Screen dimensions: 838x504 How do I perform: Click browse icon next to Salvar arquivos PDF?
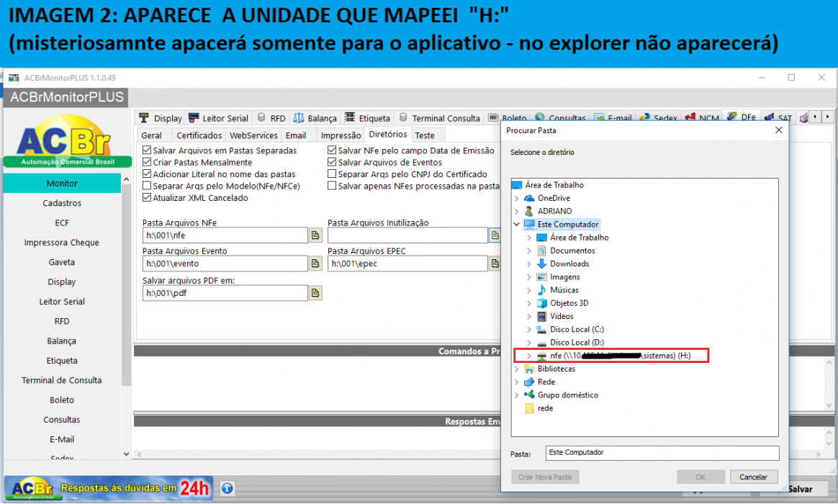pos(315,293)
